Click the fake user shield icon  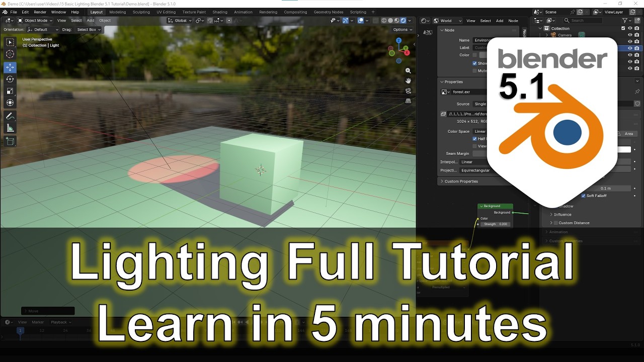coord(637,104)
